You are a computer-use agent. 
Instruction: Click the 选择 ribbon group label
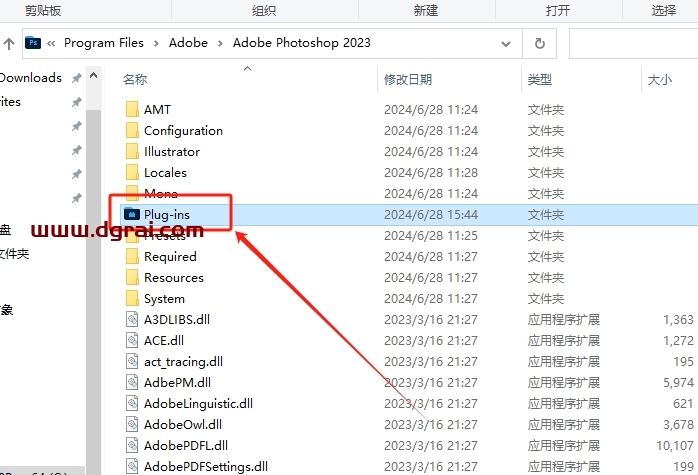pos(664,10)
